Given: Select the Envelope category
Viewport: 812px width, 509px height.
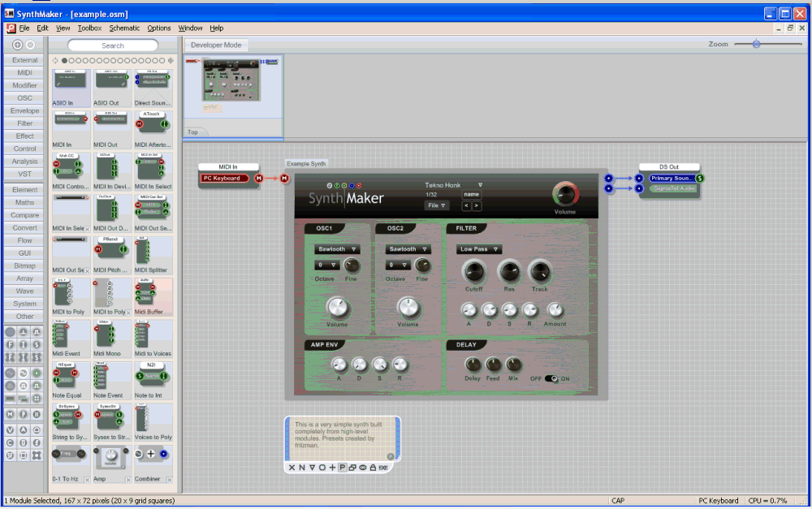Looking at the screenshot, I should tap(24, 110).
